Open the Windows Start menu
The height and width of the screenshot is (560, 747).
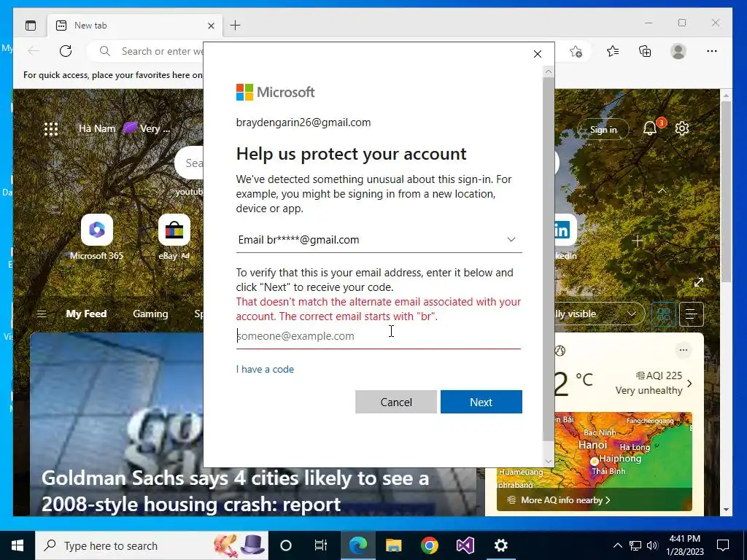tap(18, 545)
